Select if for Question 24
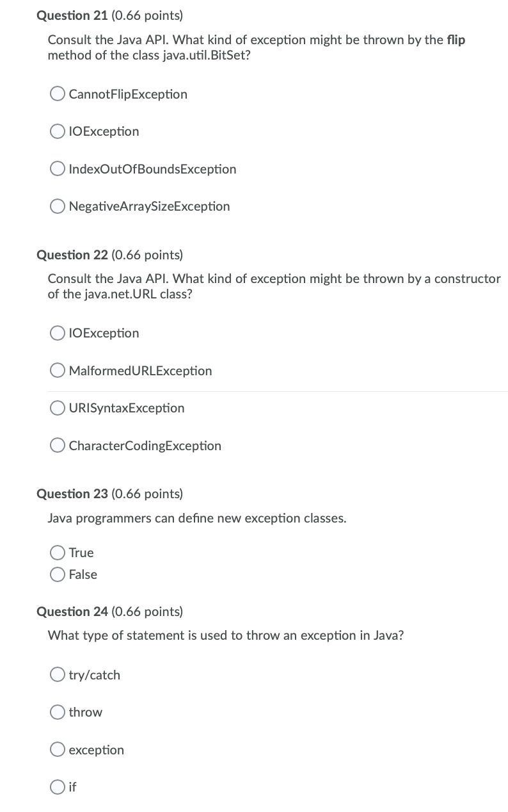This screenshot has width=508, height=812. [57, 787]
